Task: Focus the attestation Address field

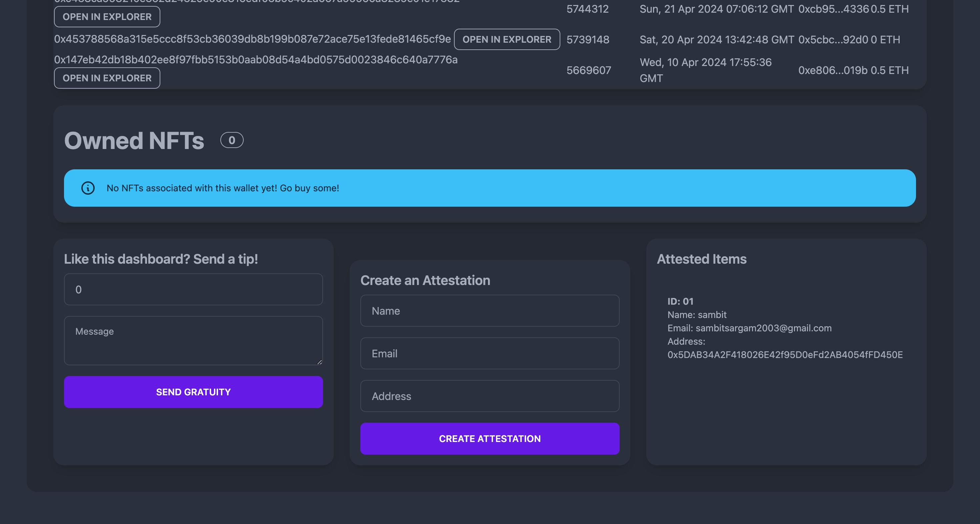Action: point(490,396)
